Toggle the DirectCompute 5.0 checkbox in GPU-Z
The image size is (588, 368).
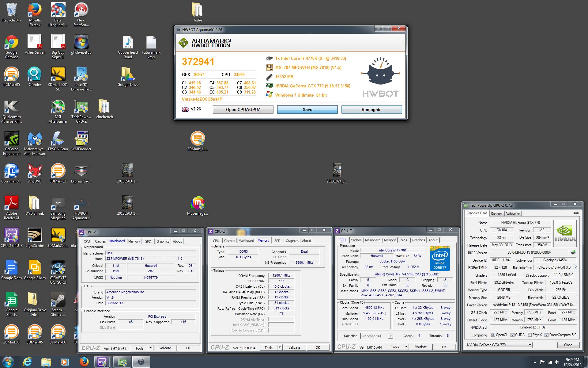[546, 335]
